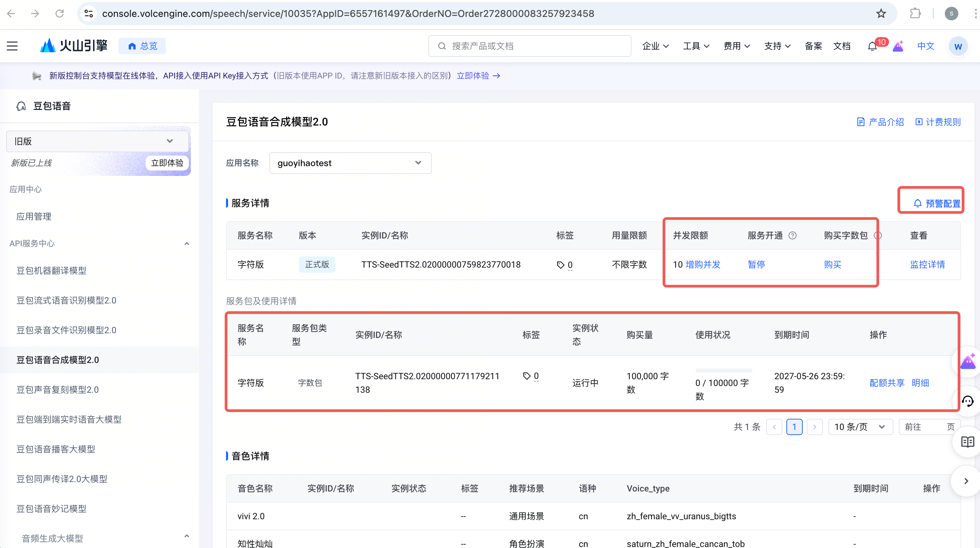
Task: Click 暂停 to pause the service
Action: (x=756, y=265)
